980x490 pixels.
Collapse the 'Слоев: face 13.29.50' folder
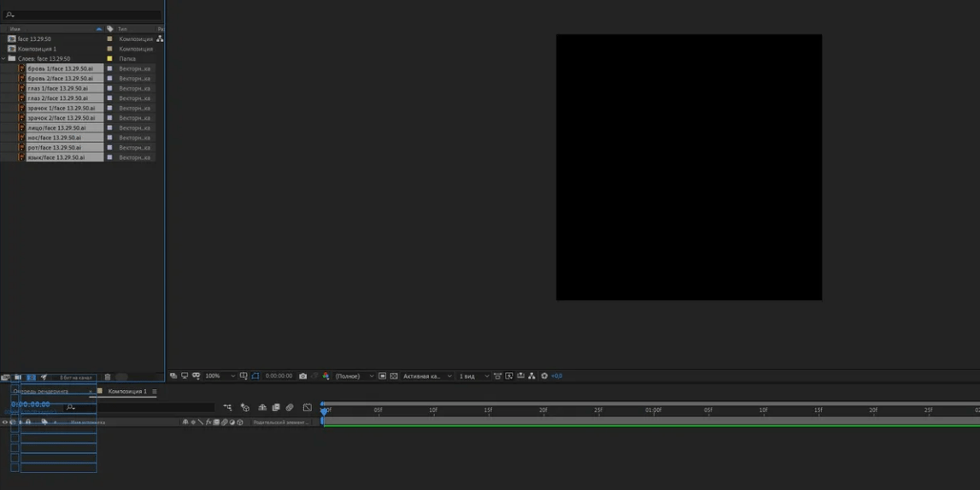tap(4, 59)
